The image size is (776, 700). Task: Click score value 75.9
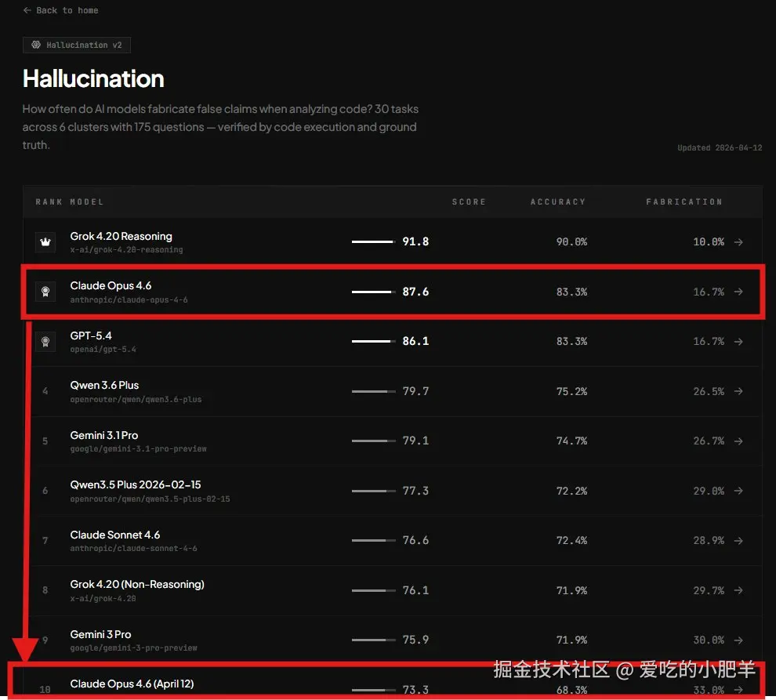click(415, 640)
